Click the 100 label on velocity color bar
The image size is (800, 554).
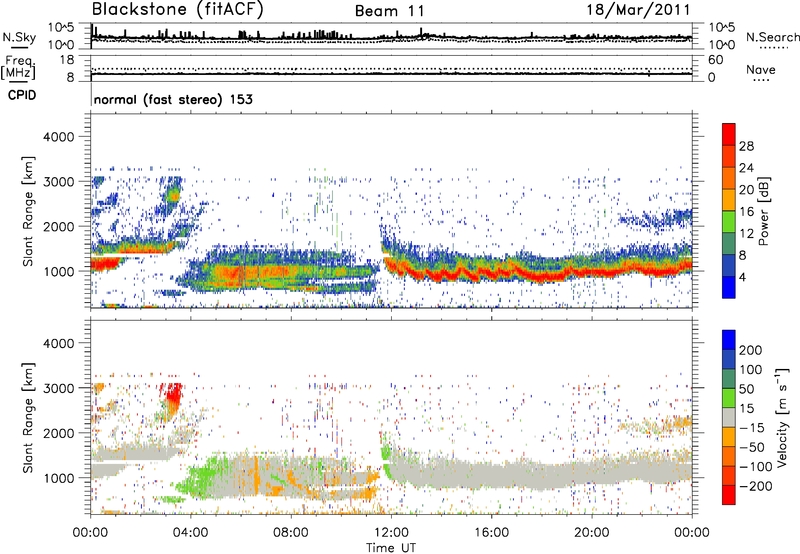pos(751,370)
